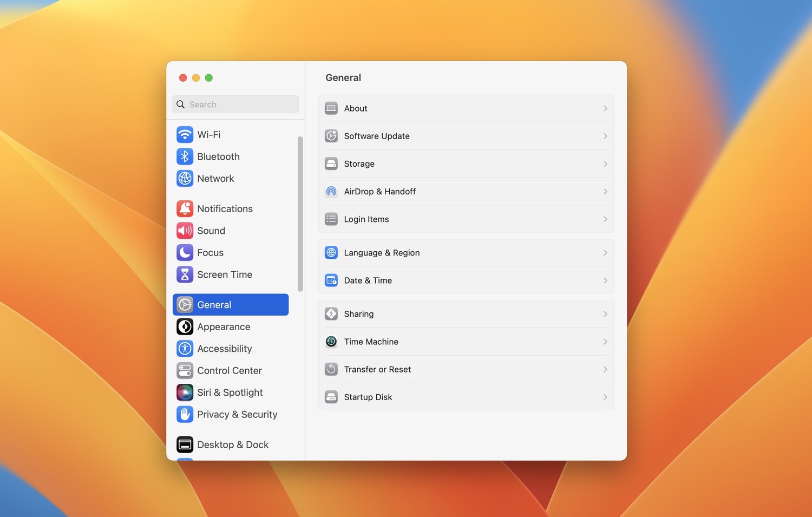
Task: Click the Accessibility figure icon
Action: click(185, 349)
